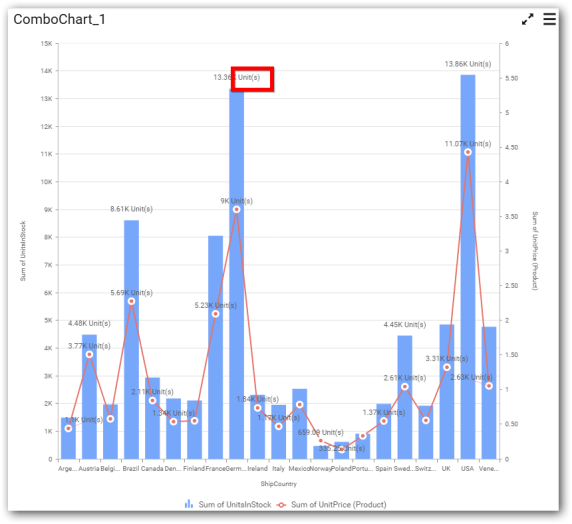Click the Brazil bar in chart
Screen dimensions: 572x524
pos(131,339)
